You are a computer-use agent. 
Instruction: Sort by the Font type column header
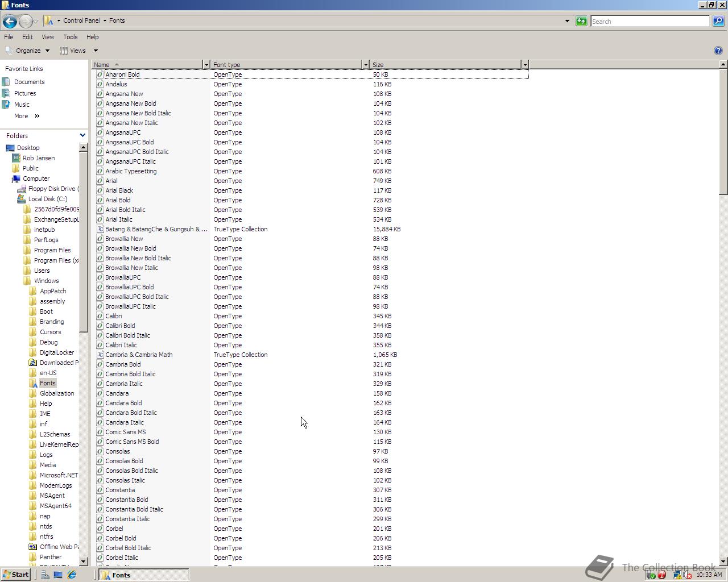(x=287, y=65)
